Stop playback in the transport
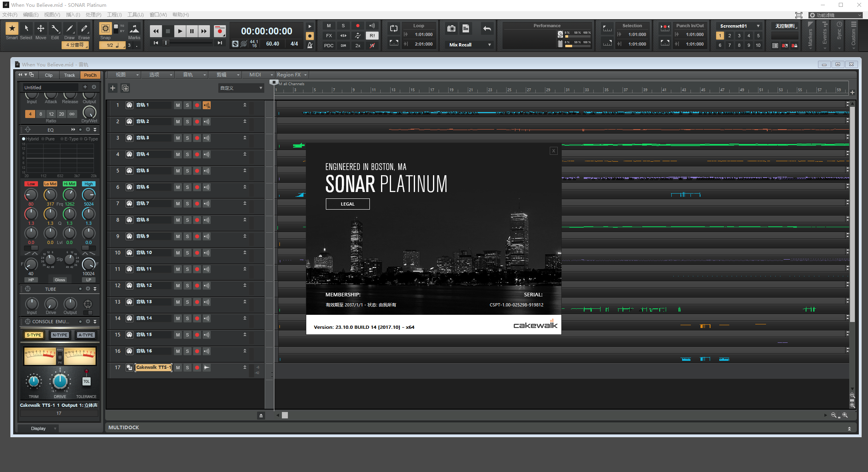The height and width of the screenshot is (472, 868). tap(168, 31)
